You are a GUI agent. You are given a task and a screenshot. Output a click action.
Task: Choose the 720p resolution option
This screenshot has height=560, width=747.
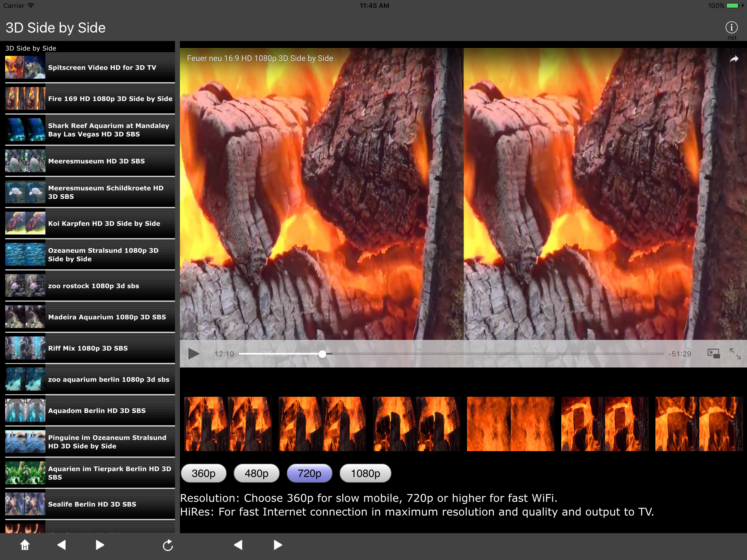click(309, 473)
